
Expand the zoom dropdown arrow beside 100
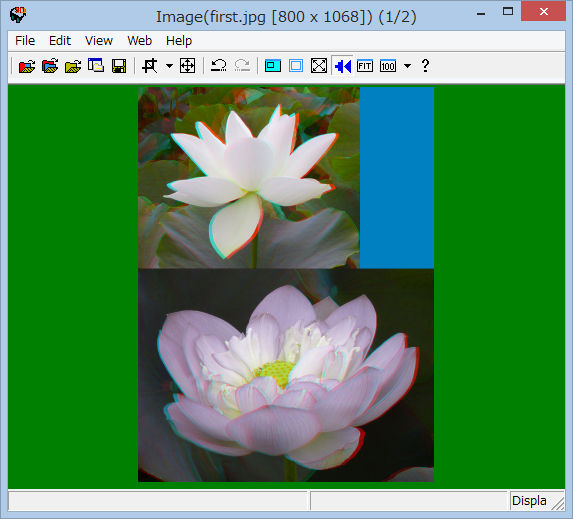click(x=407, y=66)
